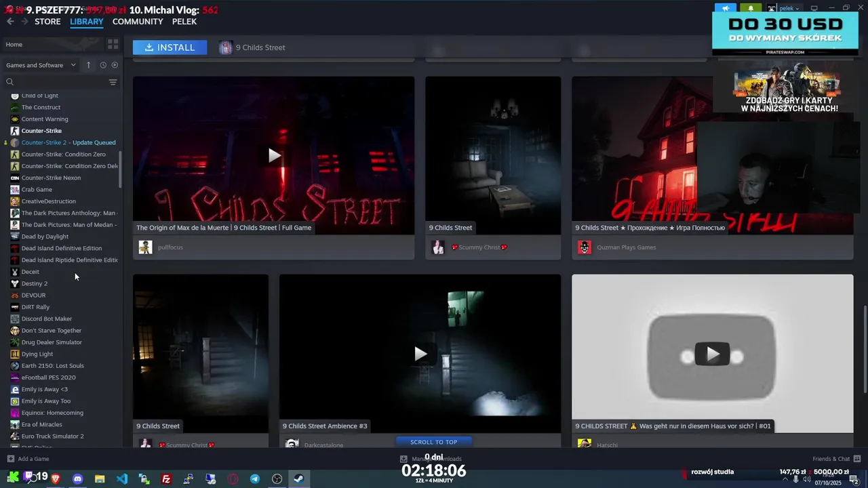Click Quzman Plays Games author avatar
868x488 pixels.
point(585,247)
